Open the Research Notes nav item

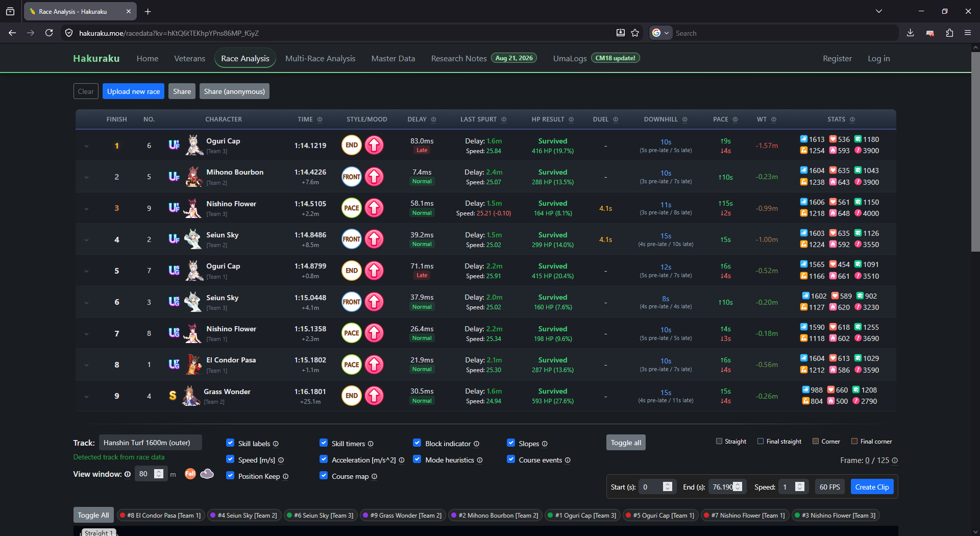tap(459, 59)
